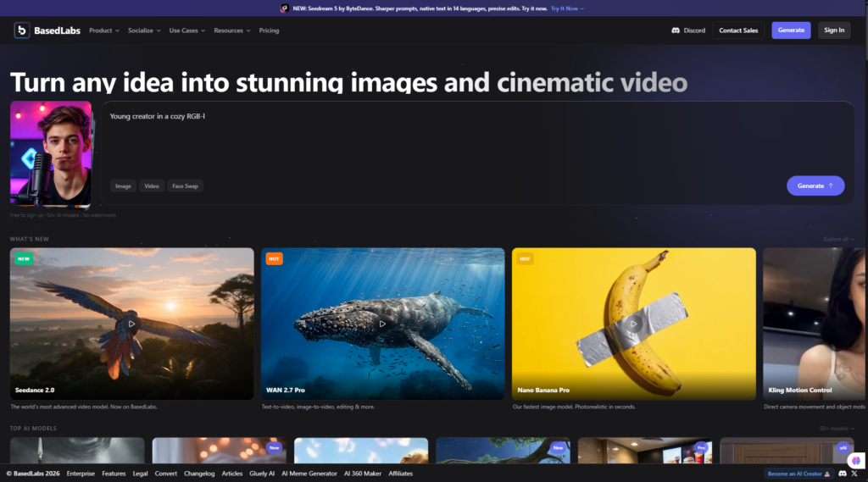Open the Enterprise footer link
This screenshot has width=868, height=482.
pos(81,474)
